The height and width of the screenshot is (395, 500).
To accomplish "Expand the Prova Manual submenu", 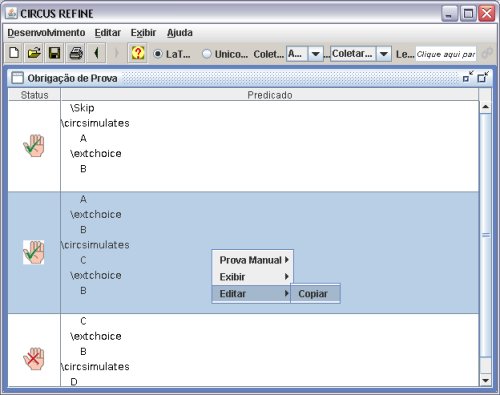I will [253, 260].
